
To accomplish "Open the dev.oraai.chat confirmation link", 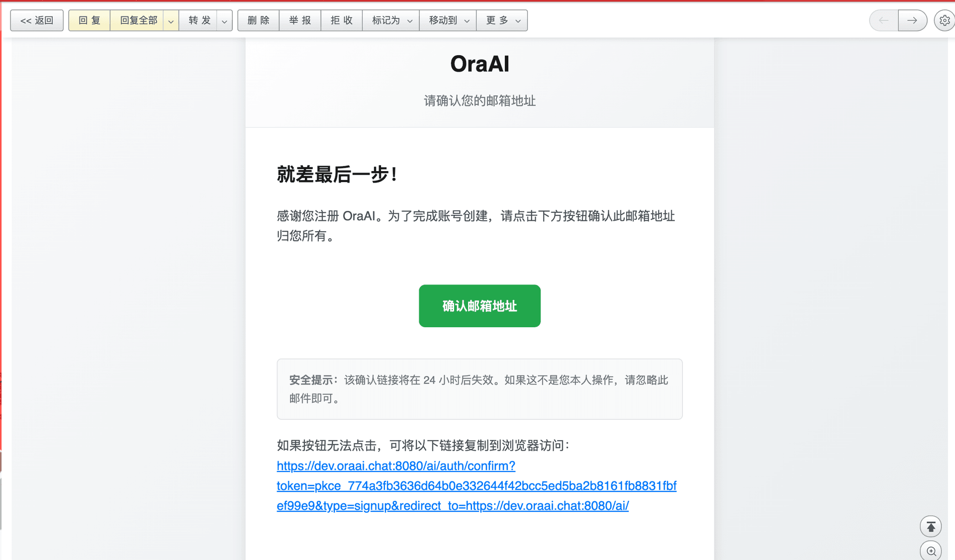I will (x=395, y=466).
